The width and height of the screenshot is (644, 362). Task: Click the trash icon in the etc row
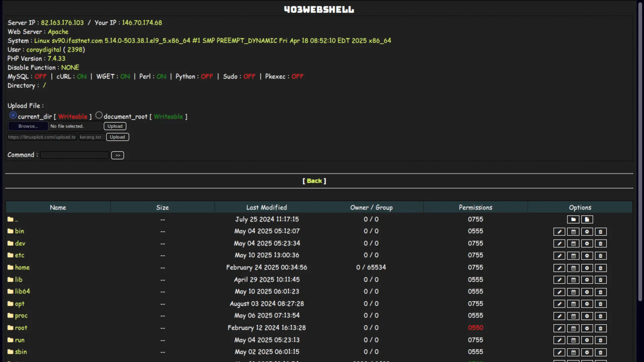(x=601, y=256)
